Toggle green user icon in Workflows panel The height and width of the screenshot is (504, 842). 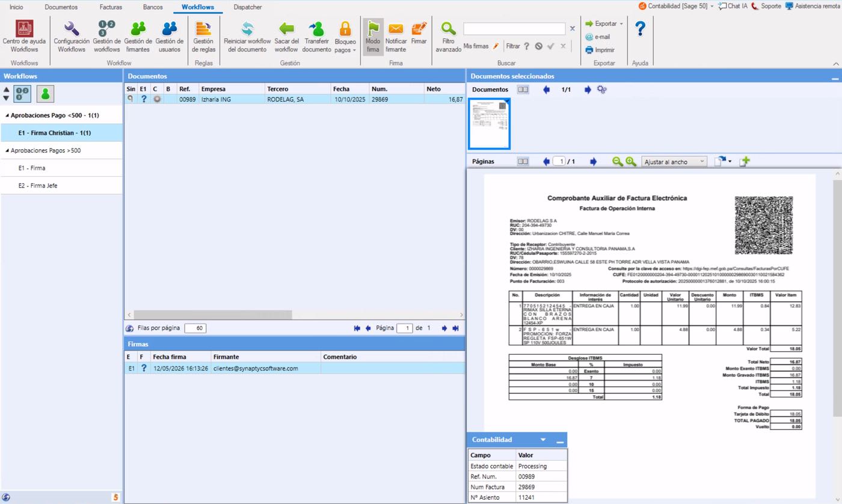(45, 94)
